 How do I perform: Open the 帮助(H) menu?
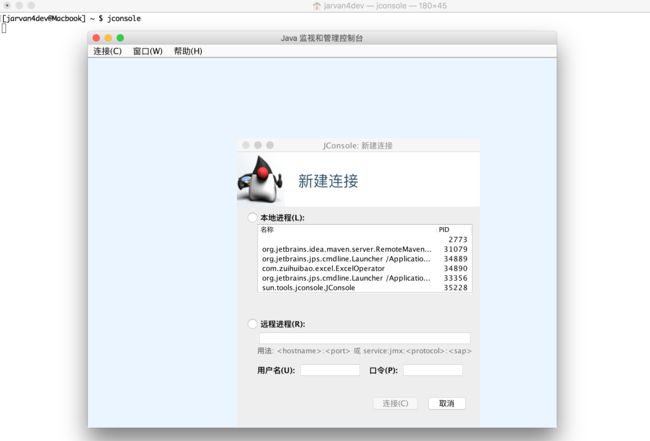pyautogui.click(x=188, y=51)
